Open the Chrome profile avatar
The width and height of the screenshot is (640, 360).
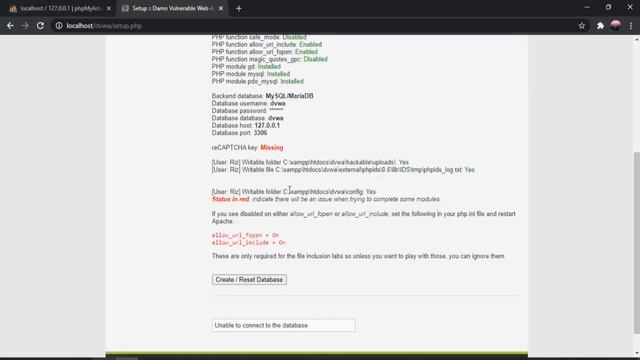pos(616,25)
